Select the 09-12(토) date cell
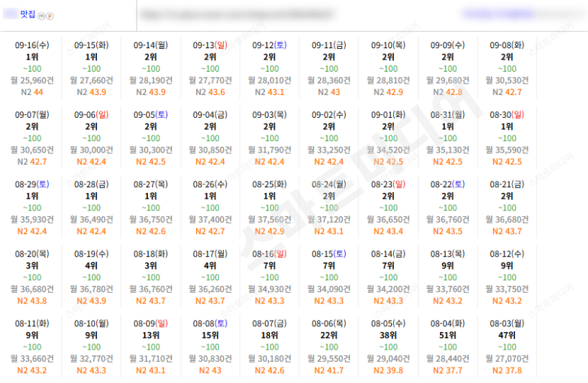Image resolution: width=588 pixels, height=383 pixels. coord(269,68)
